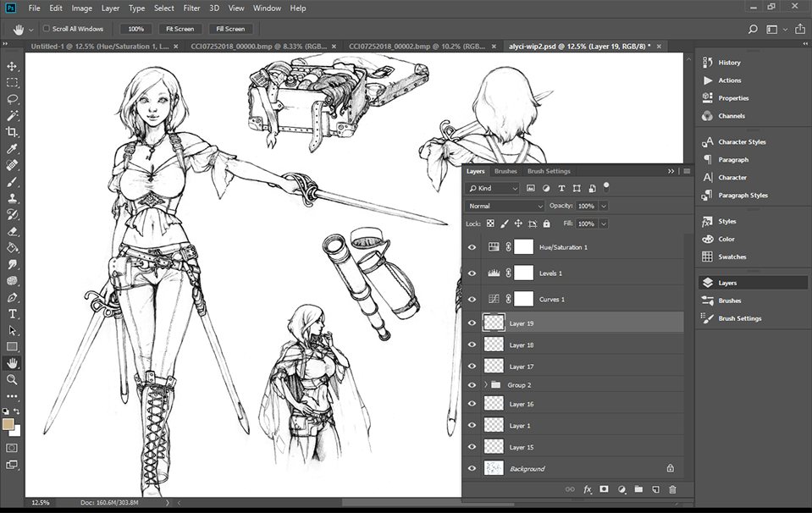812x513 pixels.
Task: Toggle visibility of Hue/Saturation 1 layer
Action: coord(472,247)
